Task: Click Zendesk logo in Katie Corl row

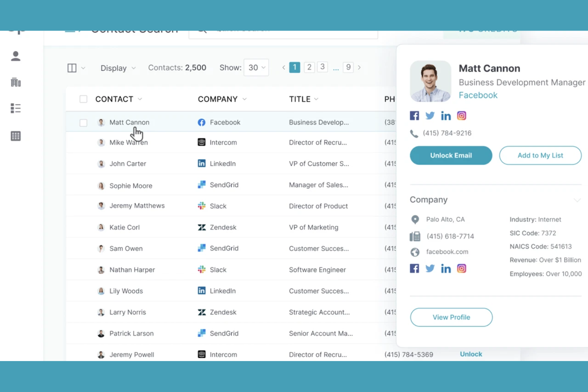Action: pyautogui.click(x=201, y=227)
